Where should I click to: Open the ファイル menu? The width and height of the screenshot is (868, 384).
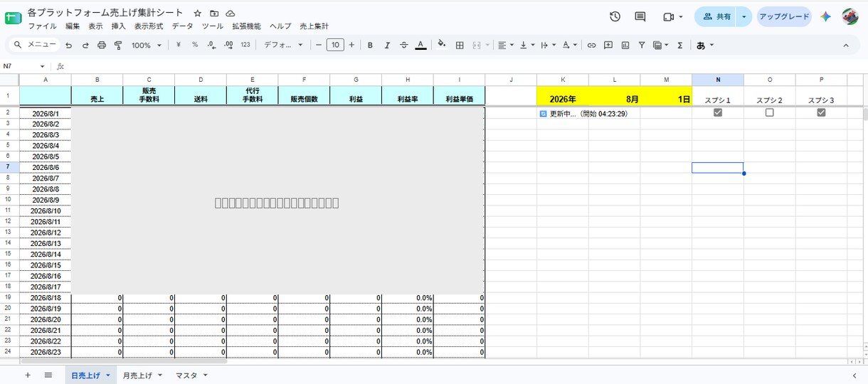point(42,26)
